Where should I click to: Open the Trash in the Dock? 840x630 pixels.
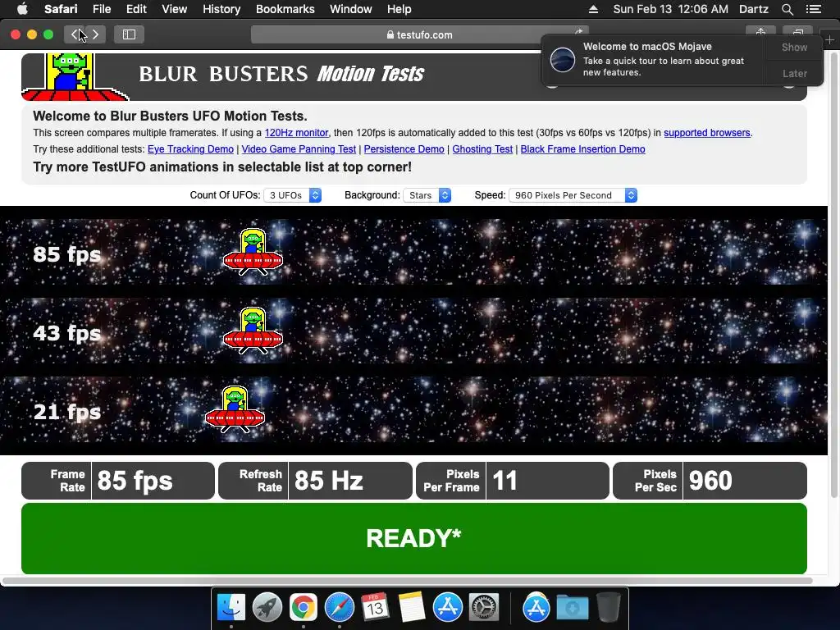(x=609, y=608)
